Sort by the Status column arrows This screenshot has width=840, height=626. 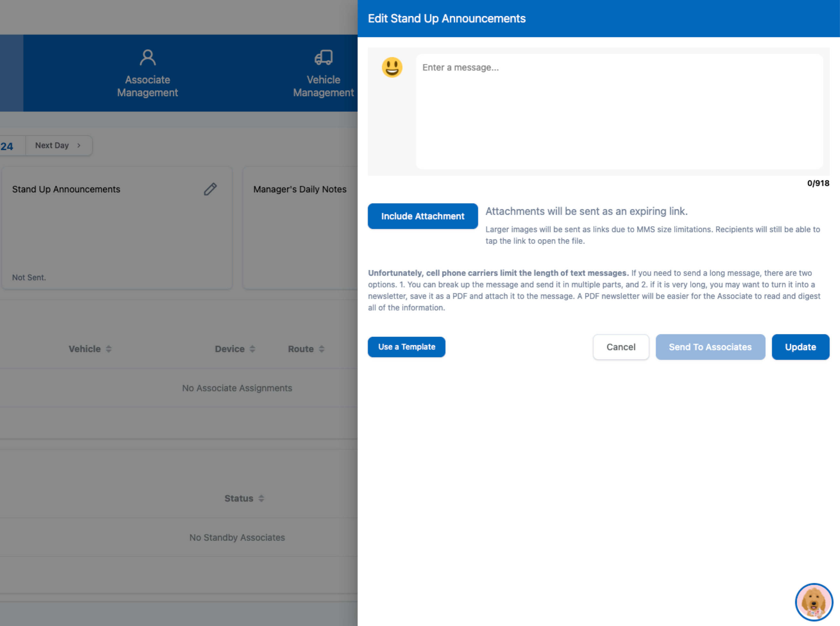pos(261,498)
